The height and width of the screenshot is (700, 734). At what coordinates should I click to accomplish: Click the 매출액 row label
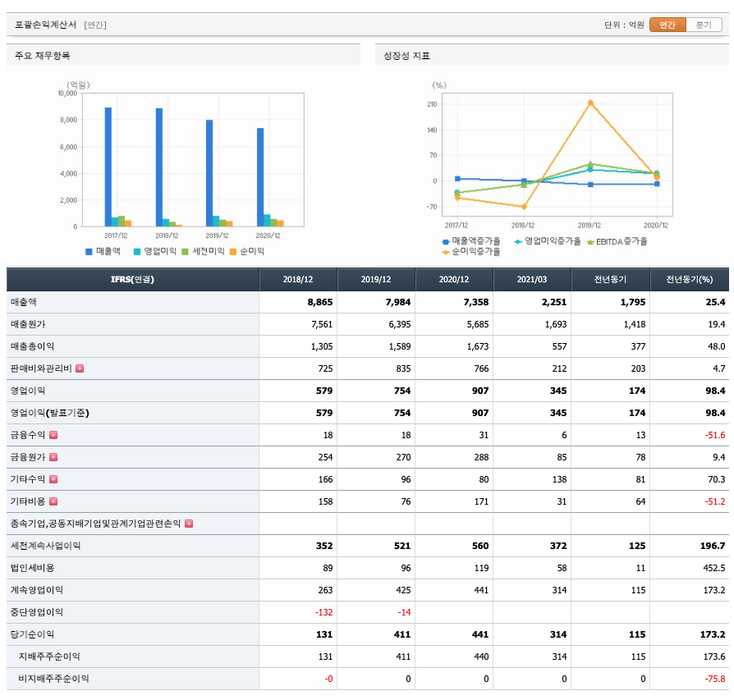click(x=24, y=302)
